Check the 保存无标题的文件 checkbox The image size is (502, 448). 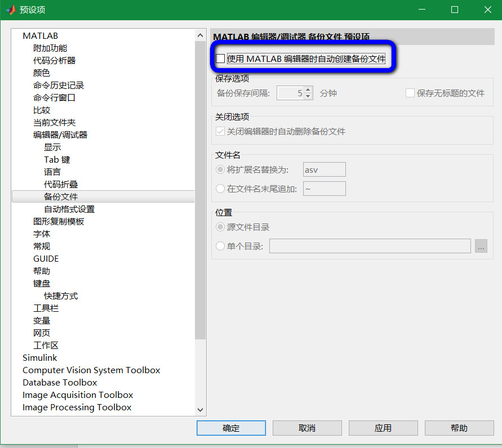(x=410, y=93)
